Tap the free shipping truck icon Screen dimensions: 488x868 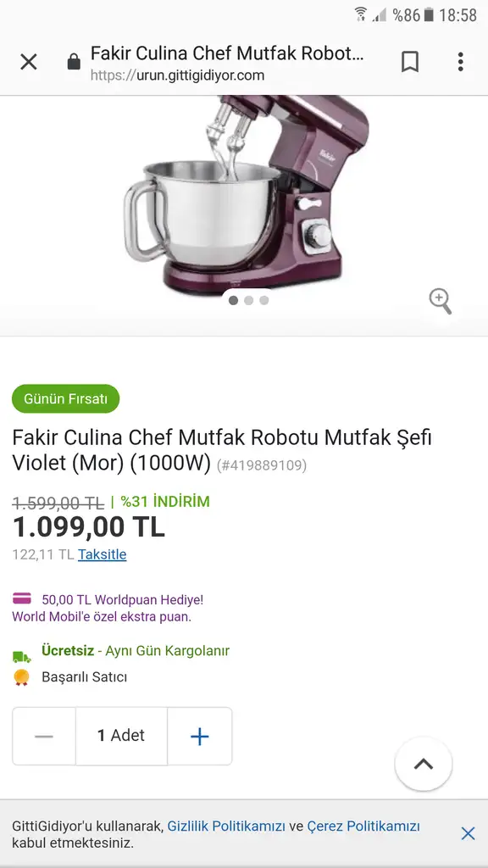pos(22,657)
